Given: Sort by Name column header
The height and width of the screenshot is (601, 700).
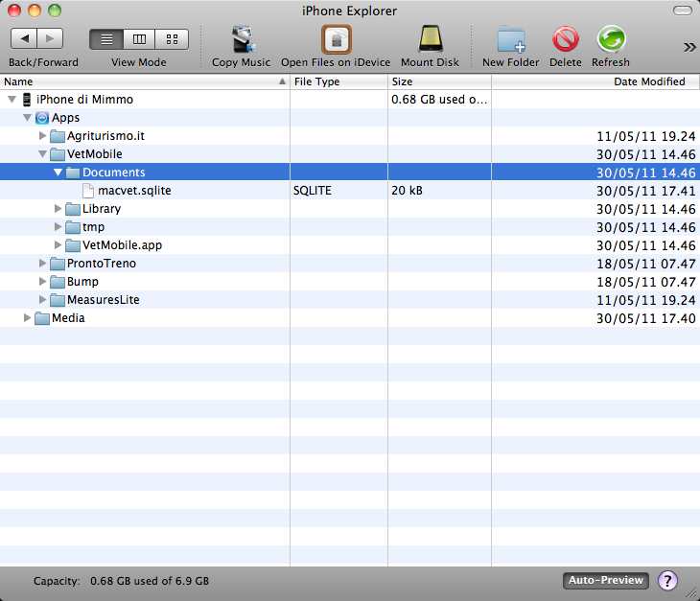Looking at the screenshot, I should (x=145, y=81).
